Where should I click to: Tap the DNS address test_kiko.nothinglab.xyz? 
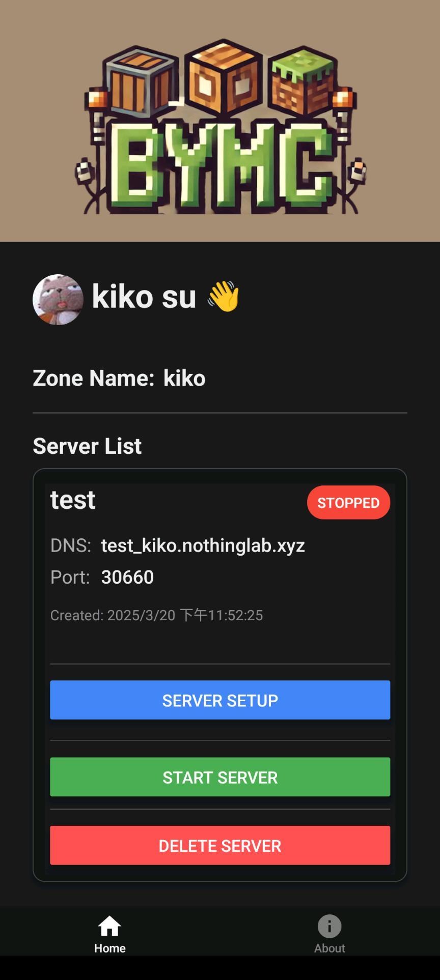point(203,545)
